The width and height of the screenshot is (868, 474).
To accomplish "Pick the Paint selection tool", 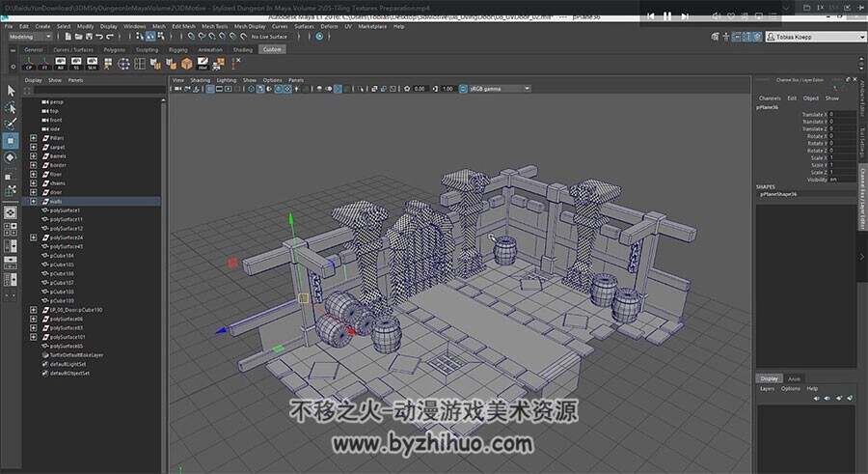I will (11, 124).
